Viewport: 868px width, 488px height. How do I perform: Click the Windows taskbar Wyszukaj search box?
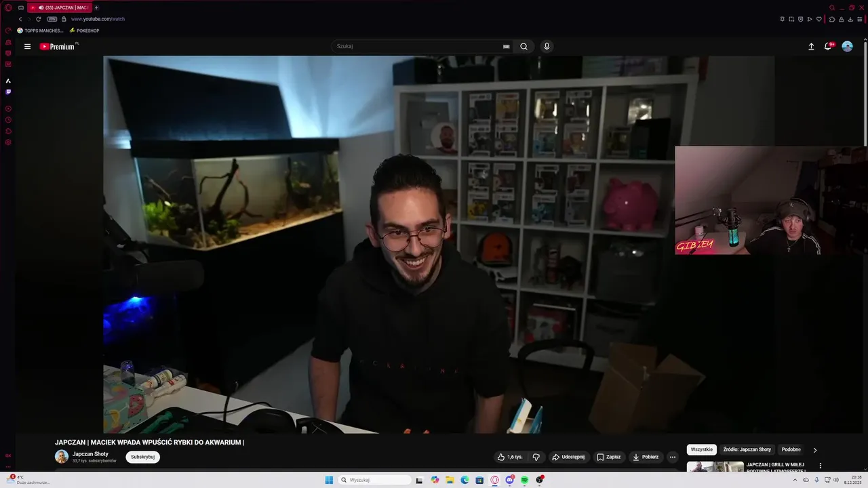click(375, 480)
